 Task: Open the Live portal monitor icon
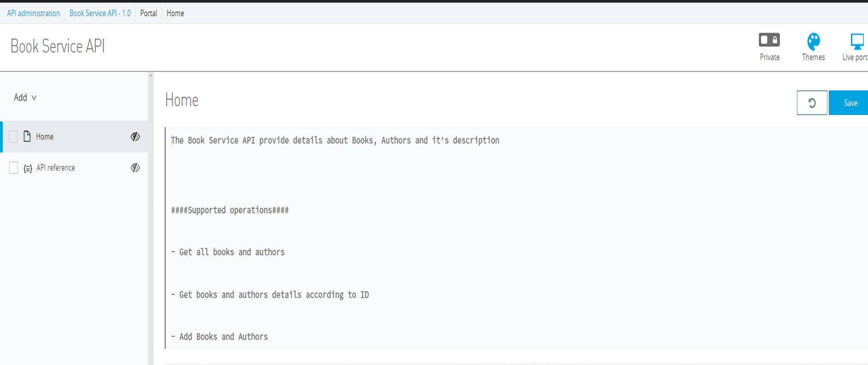pyautogui.click(x=856, y=42)
